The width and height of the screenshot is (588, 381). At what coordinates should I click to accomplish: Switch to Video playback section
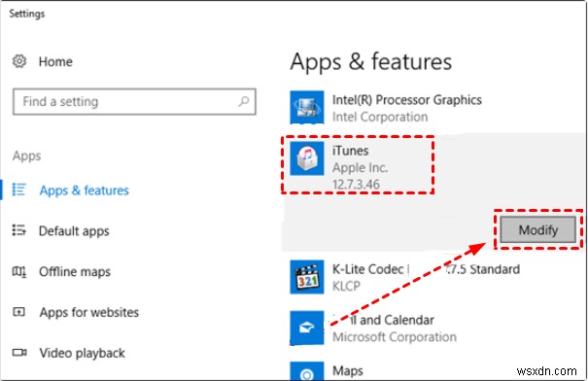pos(82,353)
